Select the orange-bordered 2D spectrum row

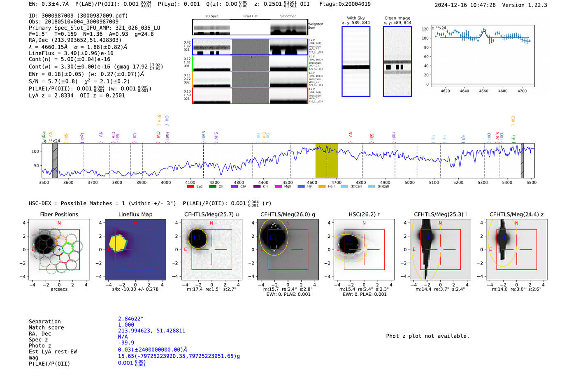coord(250,79)
